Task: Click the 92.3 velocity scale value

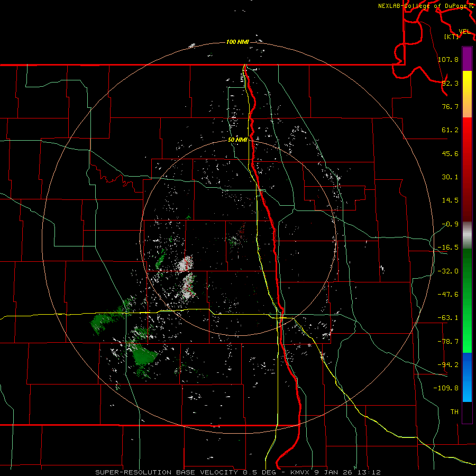Action: coord(450,83)
